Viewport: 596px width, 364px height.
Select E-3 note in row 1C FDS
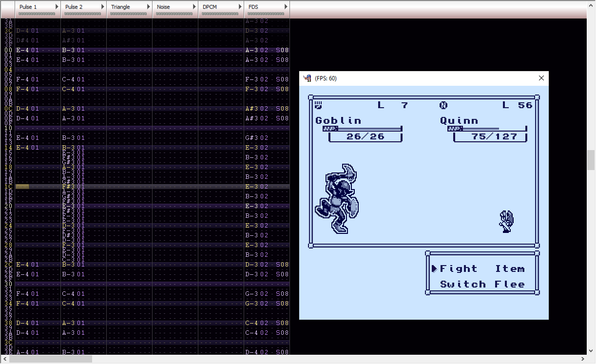coord(251,187)
